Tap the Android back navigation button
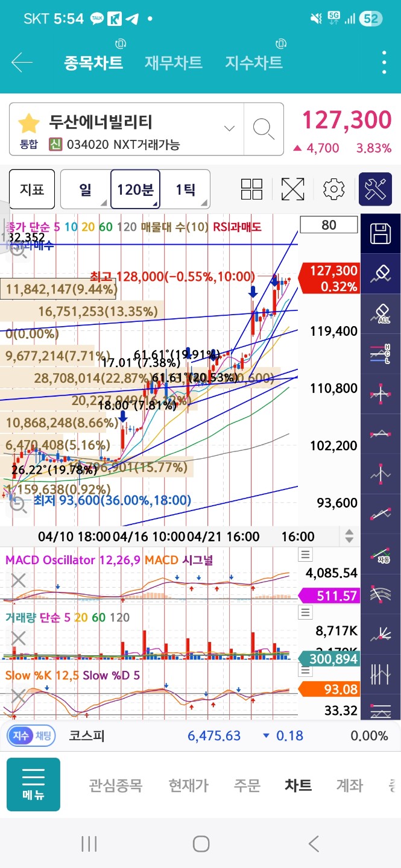This screenshot has height=868, width=401. pos(313,844)
